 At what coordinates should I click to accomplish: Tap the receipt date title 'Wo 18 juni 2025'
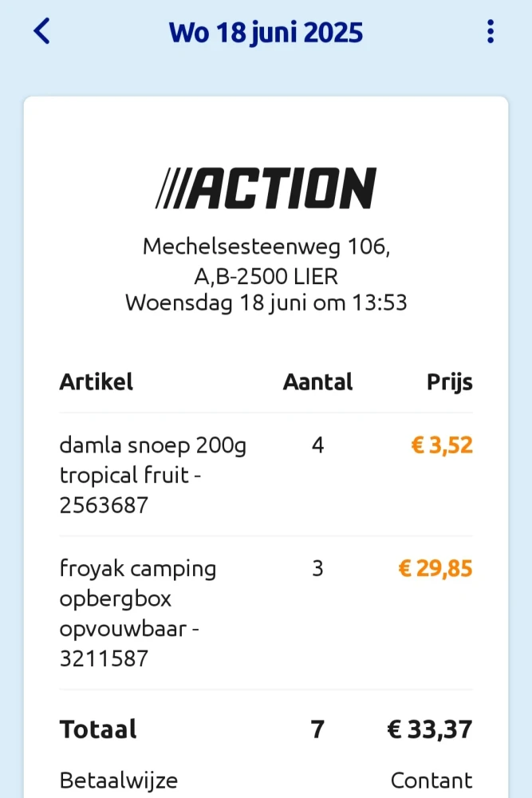click(x=266, y=33)
